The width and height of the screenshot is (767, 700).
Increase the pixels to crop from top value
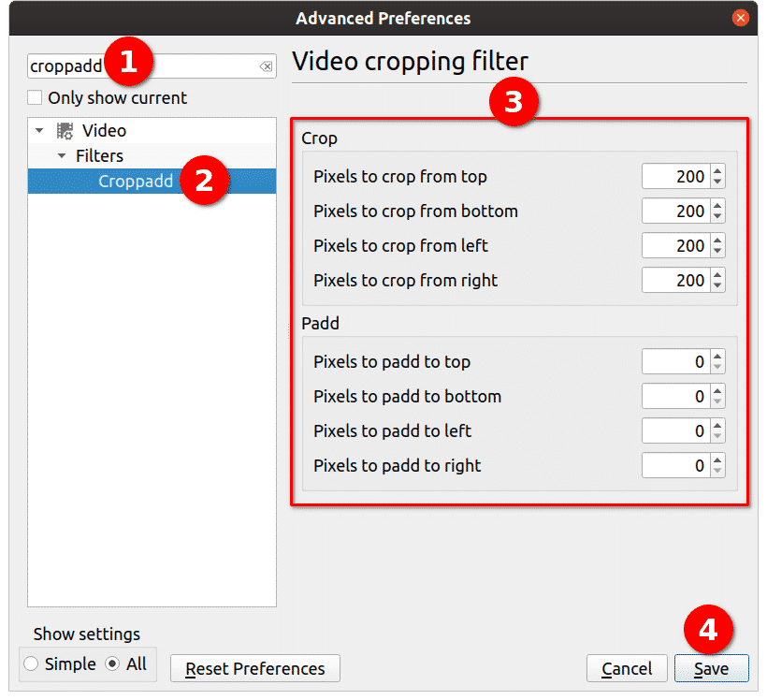717,170
